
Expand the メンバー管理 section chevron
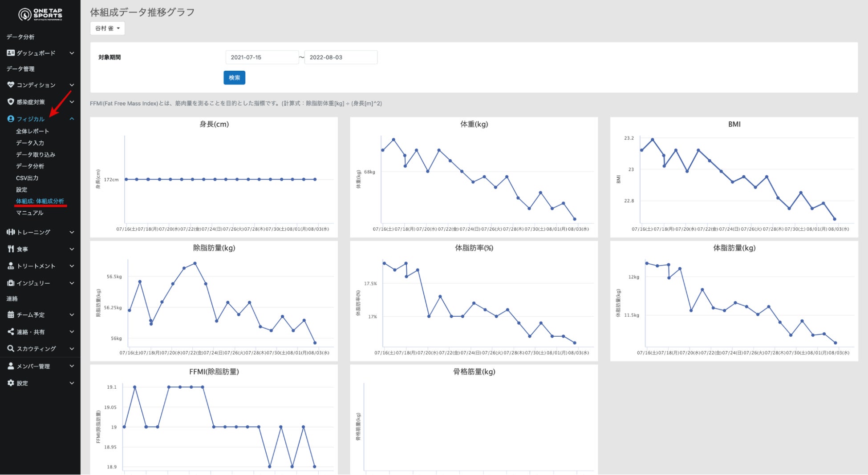(x=72, y=366)
